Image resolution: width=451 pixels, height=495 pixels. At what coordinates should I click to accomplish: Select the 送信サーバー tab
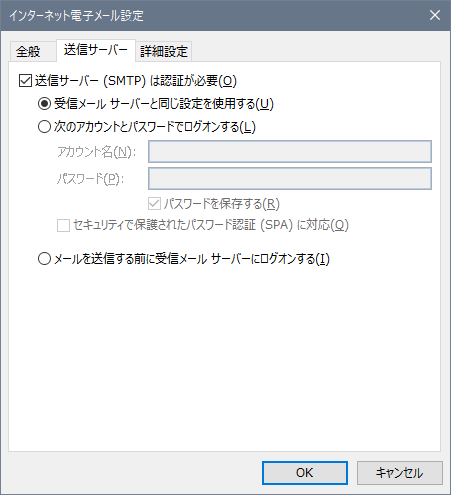tap(96, 50)
